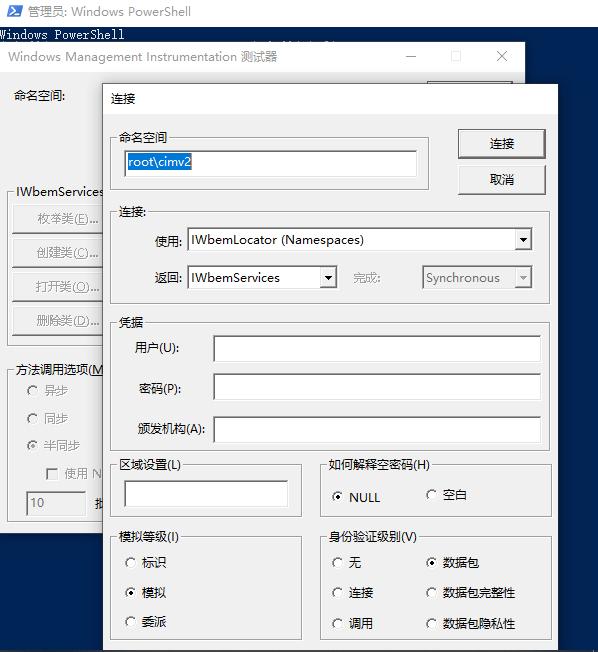Click the 密码(P) input field
This screenshot has height=652, width=598.
tap(377, 387)
